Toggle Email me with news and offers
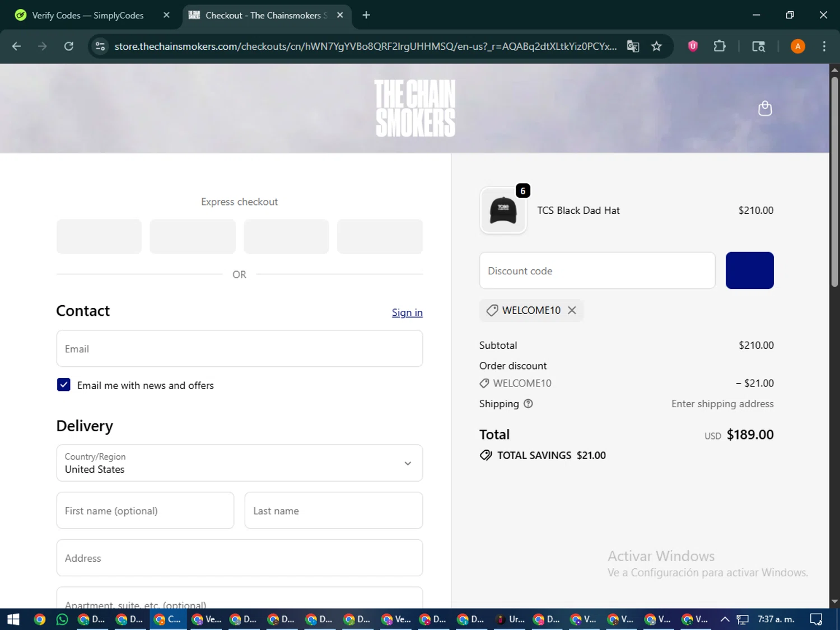The width and height of the screenshot is (840, 630). coord(64,385)
